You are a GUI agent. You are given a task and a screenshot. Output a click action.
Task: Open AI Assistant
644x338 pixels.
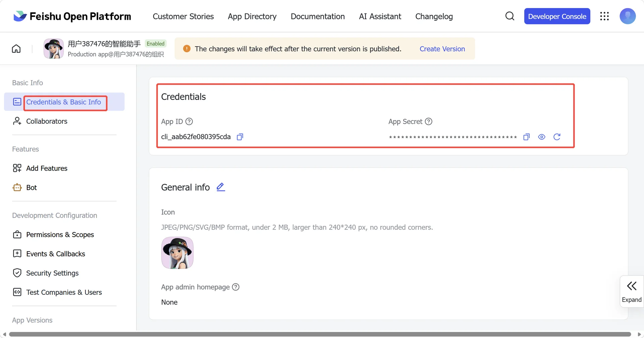tap(380, 16)
